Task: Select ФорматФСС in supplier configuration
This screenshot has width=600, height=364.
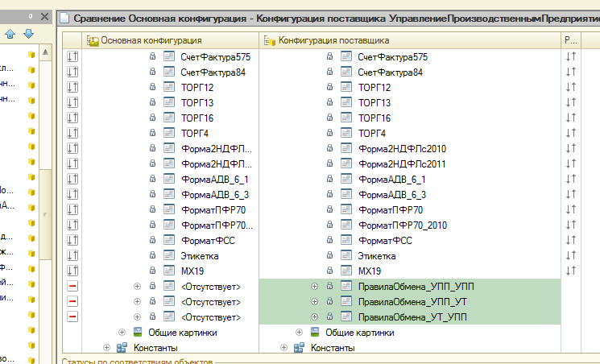Action: click(385, 241)
